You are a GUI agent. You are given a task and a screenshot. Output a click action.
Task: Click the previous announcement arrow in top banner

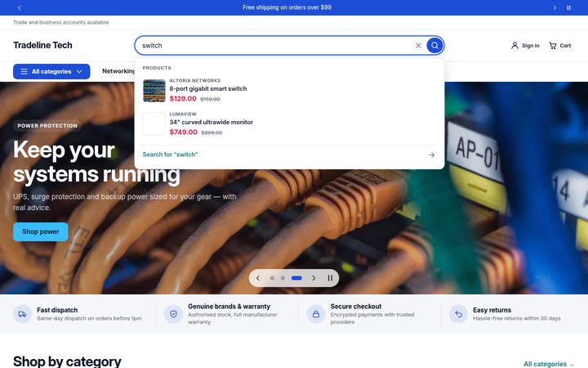point(19,7)
